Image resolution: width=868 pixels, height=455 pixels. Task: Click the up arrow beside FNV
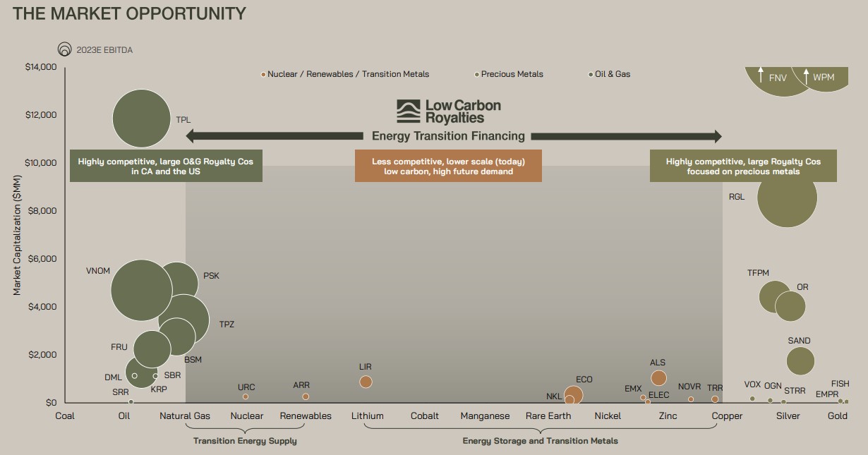(x=760, y=75)
